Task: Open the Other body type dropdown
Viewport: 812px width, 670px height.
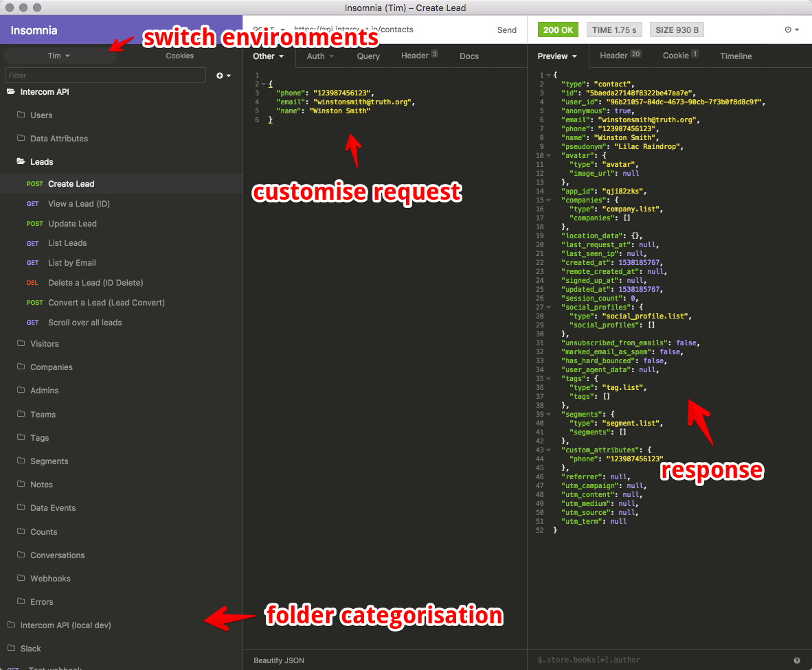Action: click(269, 56)
